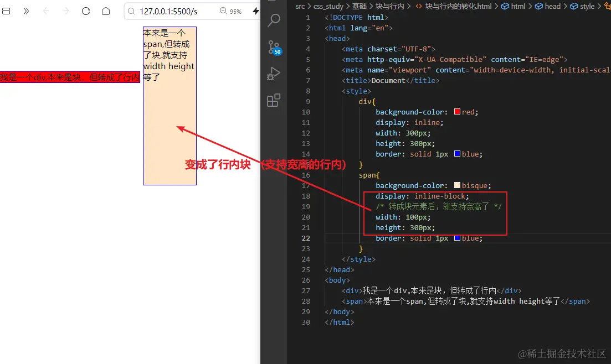Open the Extensions view
611x364 pixels.
pos(274,100)
